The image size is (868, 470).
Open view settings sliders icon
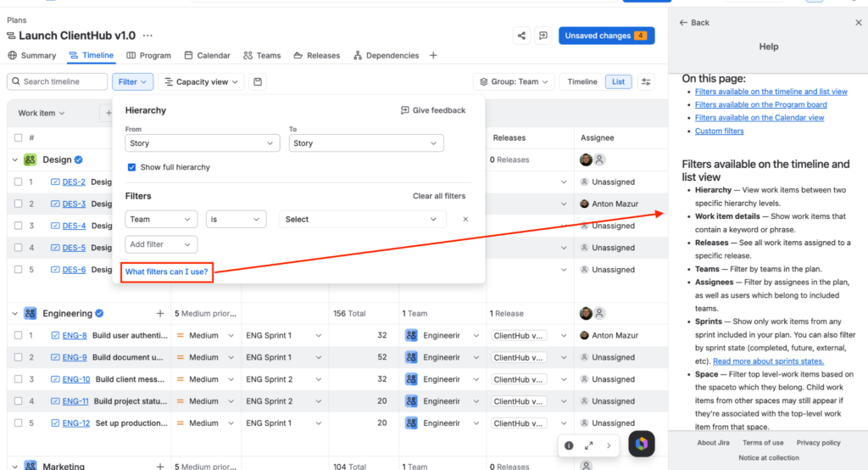646,81
